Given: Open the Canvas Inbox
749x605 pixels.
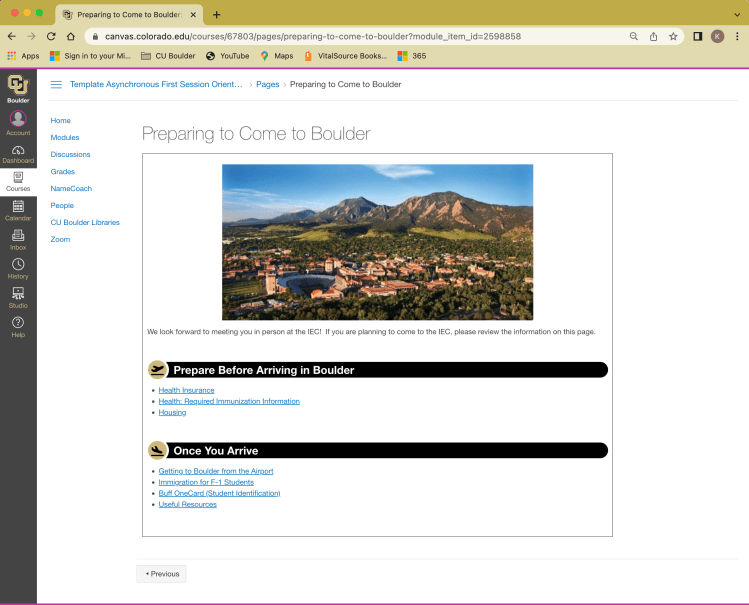Looking at the screenshot, I should click(18, 239).
